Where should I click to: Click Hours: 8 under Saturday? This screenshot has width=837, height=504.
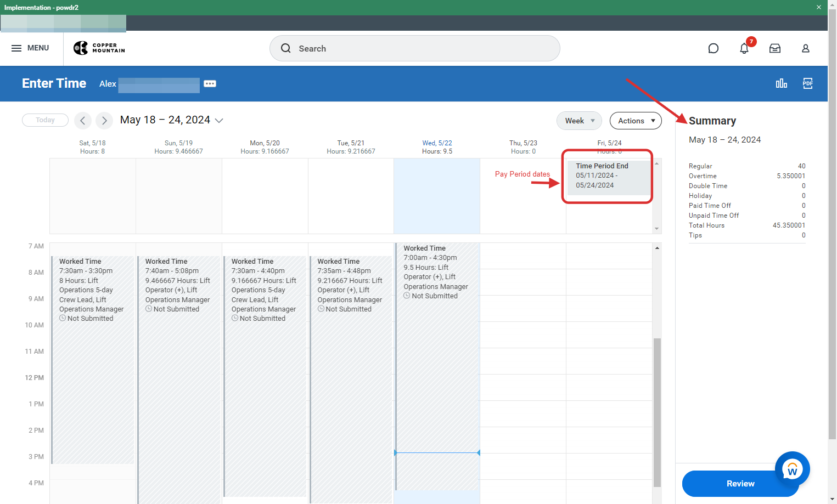coord(92,151)
